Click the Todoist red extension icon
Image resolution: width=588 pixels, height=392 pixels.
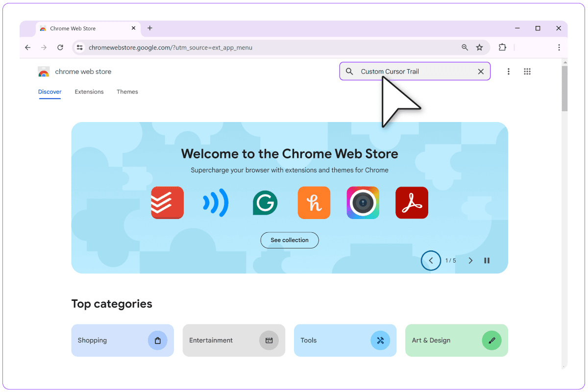click(168, 202)
